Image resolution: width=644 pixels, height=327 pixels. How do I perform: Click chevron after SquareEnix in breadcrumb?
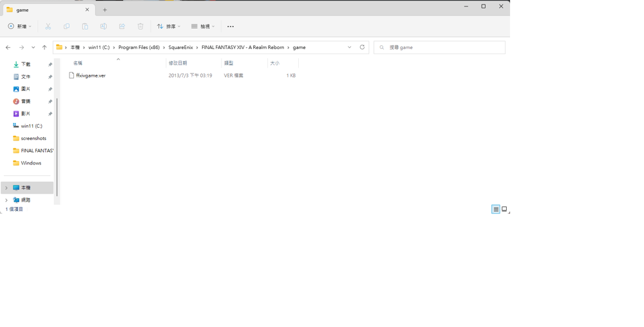point(197,47)
